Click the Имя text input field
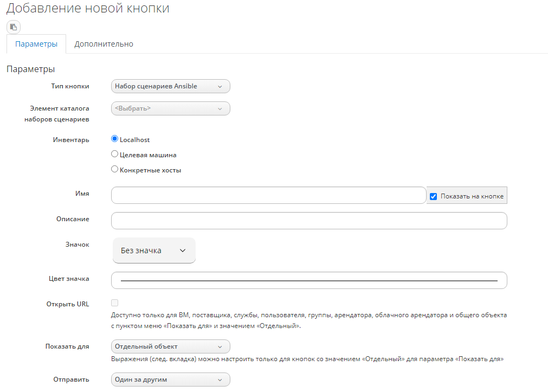Screen dimensions: 548x392 268,195
